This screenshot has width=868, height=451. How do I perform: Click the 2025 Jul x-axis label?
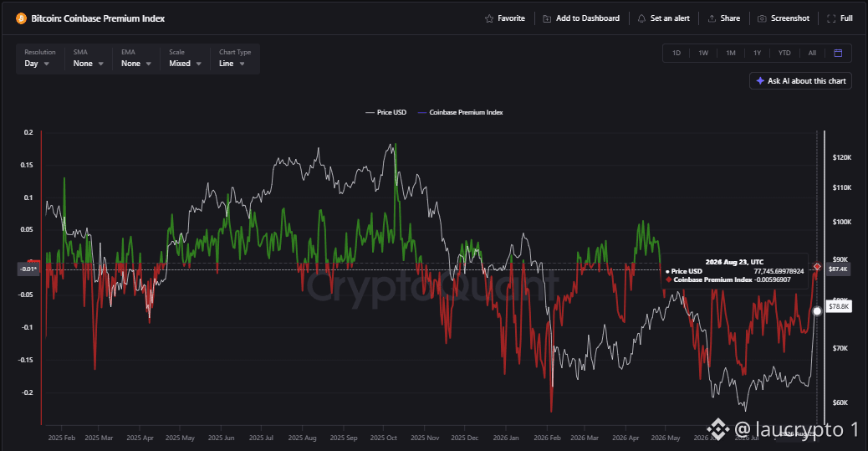click(261, 438)
